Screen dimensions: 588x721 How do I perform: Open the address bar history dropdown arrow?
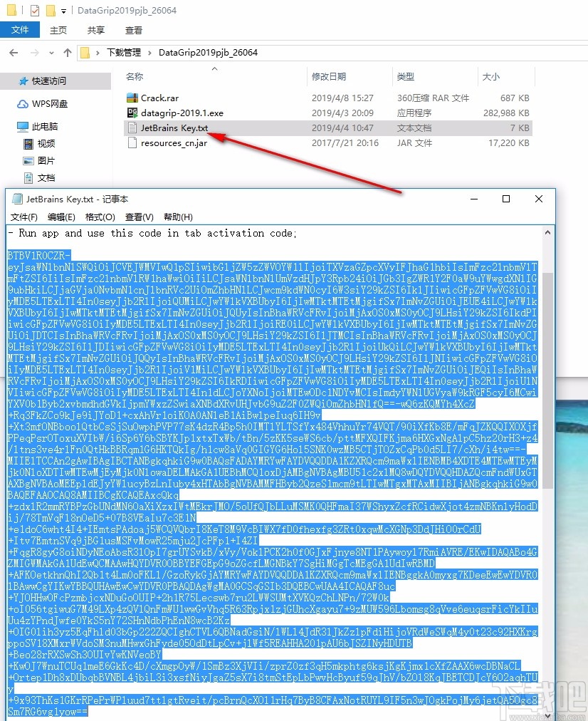coord(51,52)
